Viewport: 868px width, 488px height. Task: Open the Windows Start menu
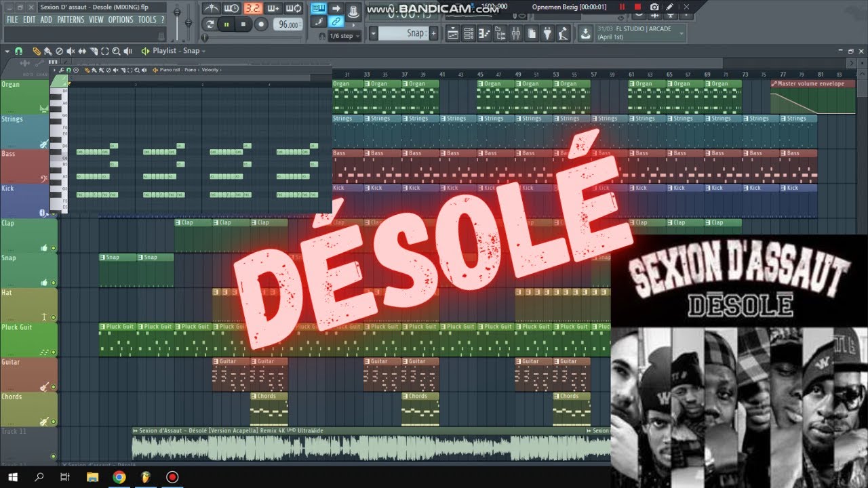14,477
